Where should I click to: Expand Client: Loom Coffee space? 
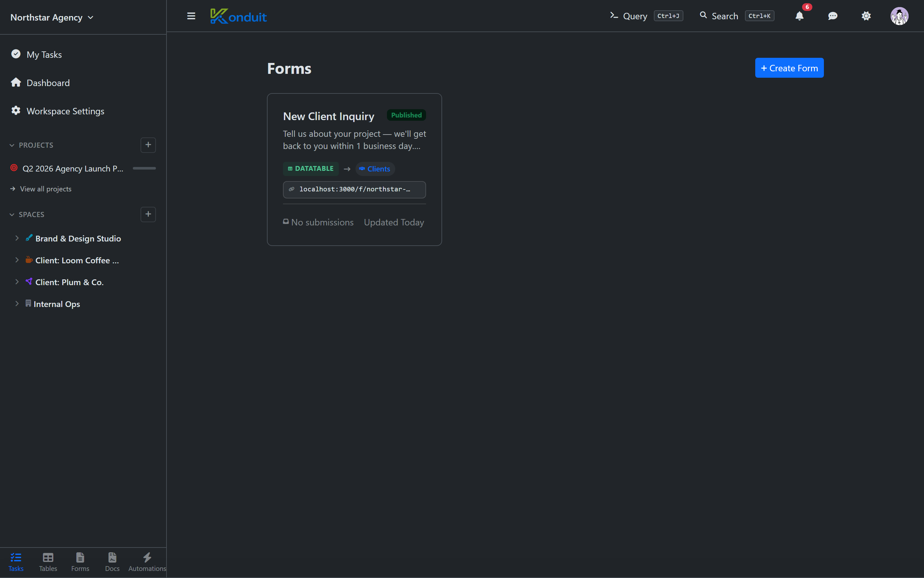(x=17, y=260)
